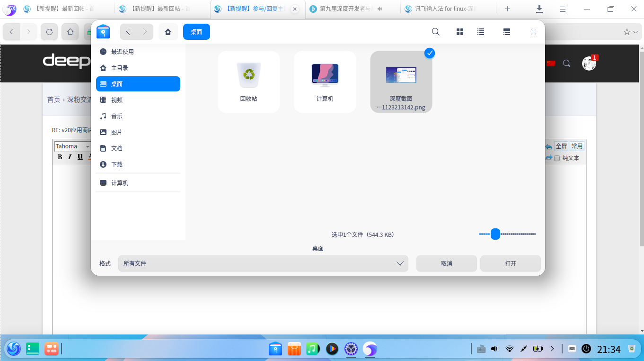Click the 打开 button
644x361 pixels.
click(511, 263)
